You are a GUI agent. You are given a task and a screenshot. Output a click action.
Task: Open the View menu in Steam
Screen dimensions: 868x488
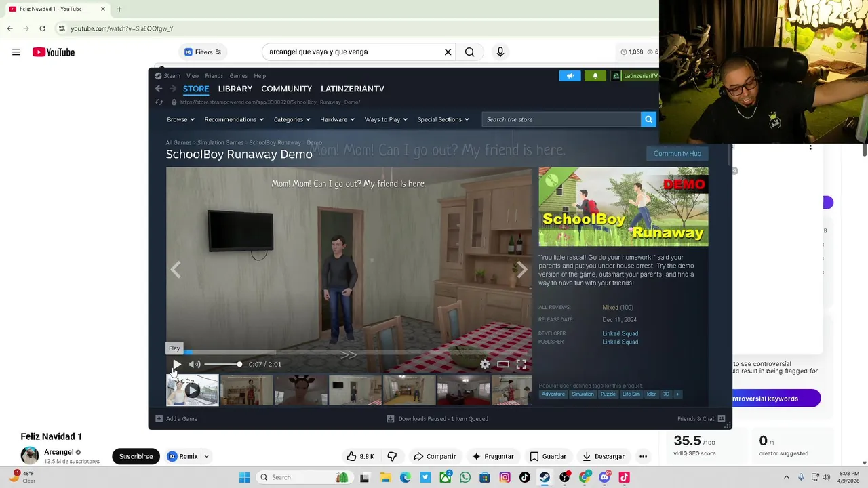point(193,76)
